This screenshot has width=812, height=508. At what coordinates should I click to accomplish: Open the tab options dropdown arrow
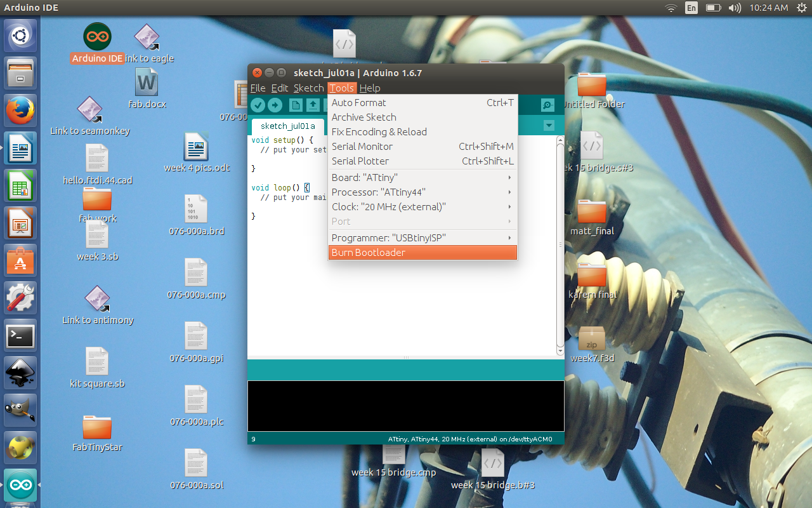coord(549,126)
